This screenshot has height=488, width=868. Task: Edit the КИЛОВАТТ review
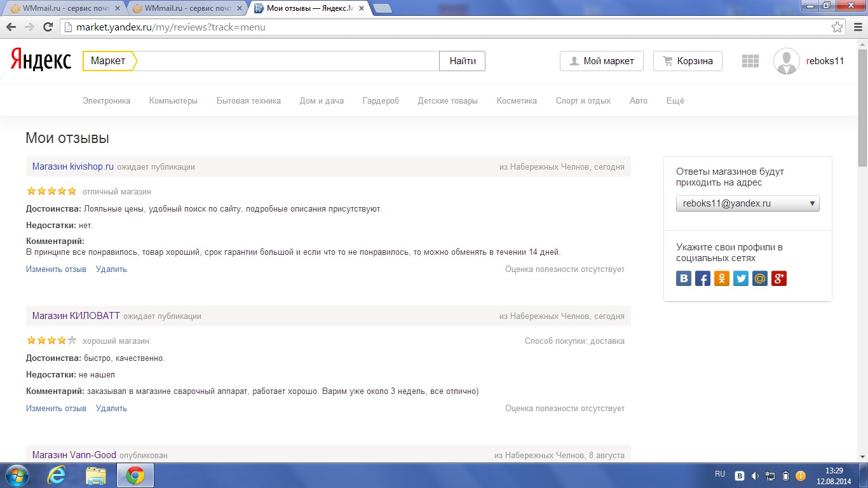click(56, 409)
